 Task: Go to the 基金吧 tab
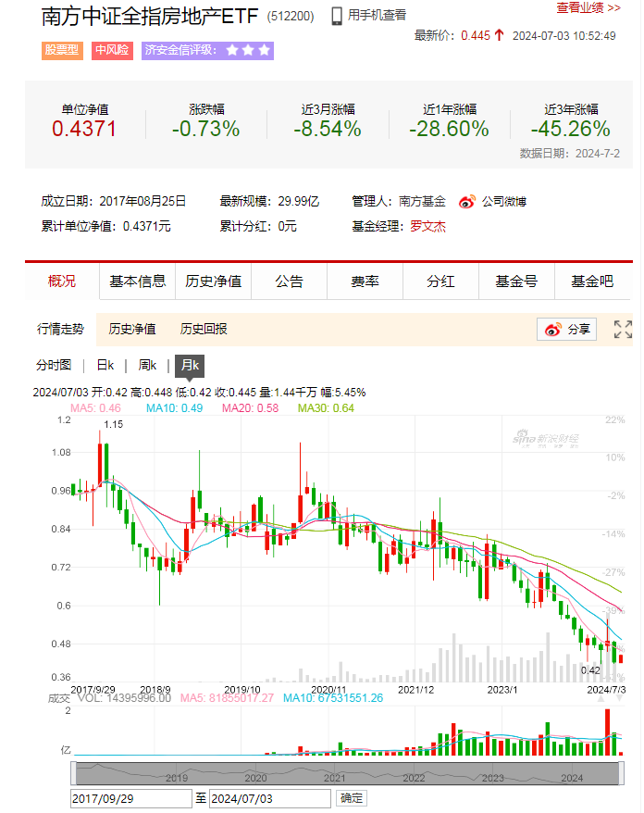[x=592, y=281]
